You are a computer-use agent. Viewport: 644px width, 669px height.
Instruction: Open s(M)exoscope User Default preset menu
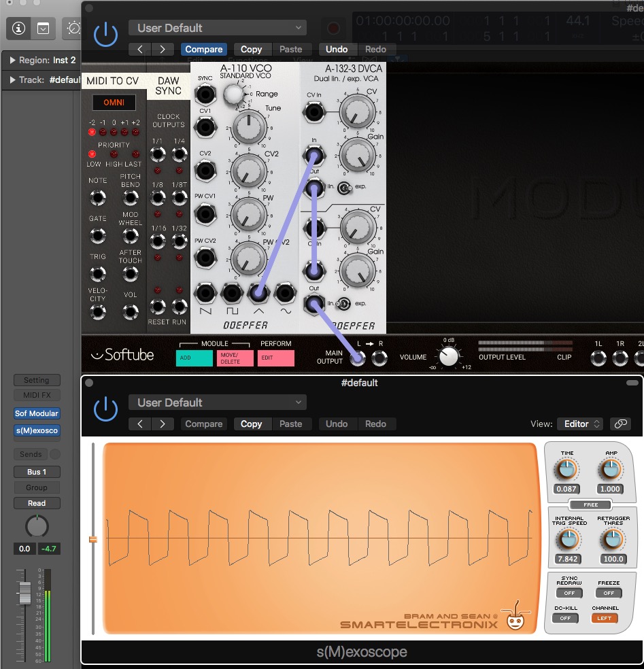coord(218,402)
